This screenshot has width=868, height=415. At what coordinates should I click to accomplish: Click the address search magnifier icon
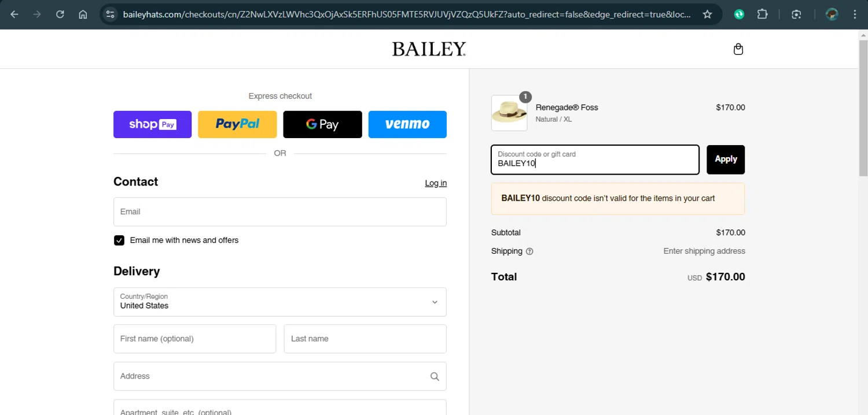point(435,376)
